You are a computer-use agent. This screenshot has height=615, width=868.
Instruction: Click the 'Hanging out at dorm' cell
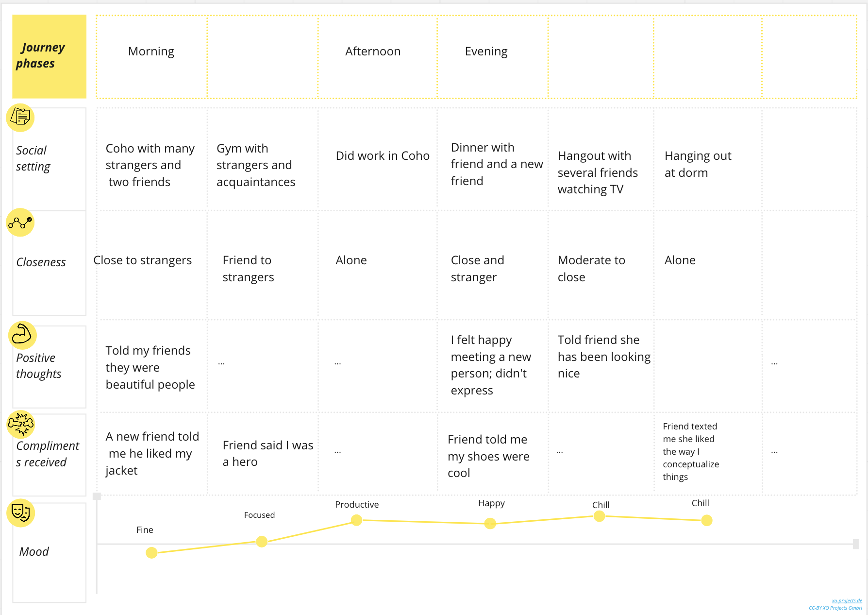tap(698, 164)
